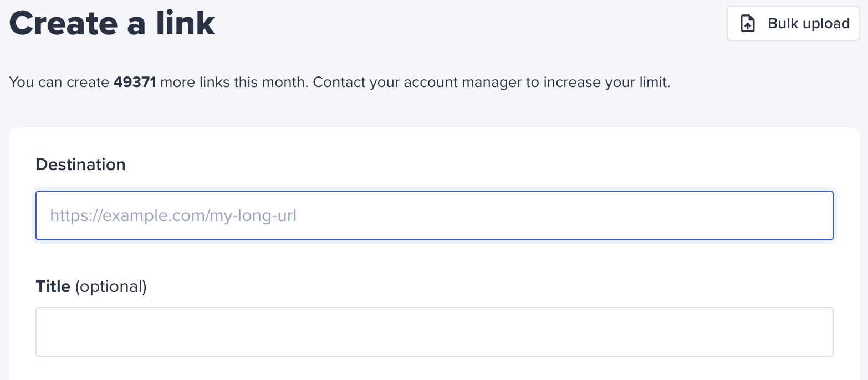Image resolution: width=868 pixels, height=380 pixels.
Task: Click the Destination field label
Action: point(80,165)
